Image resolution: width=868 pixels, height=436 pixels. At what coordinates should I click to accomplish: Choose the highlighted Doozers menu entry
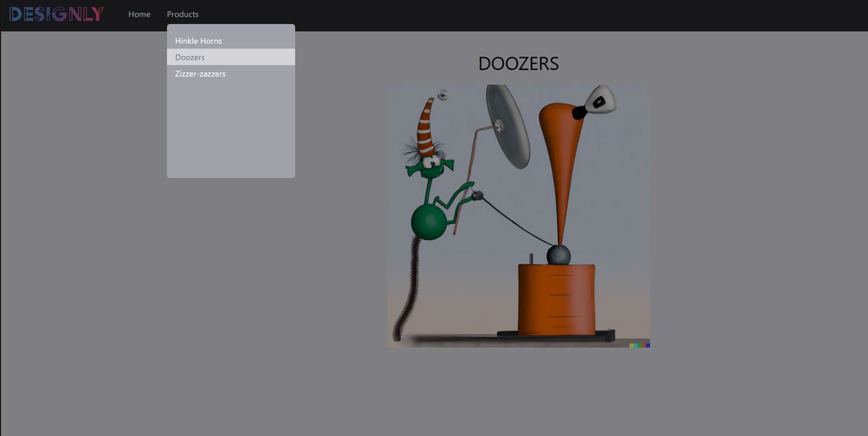click(190, 57)
